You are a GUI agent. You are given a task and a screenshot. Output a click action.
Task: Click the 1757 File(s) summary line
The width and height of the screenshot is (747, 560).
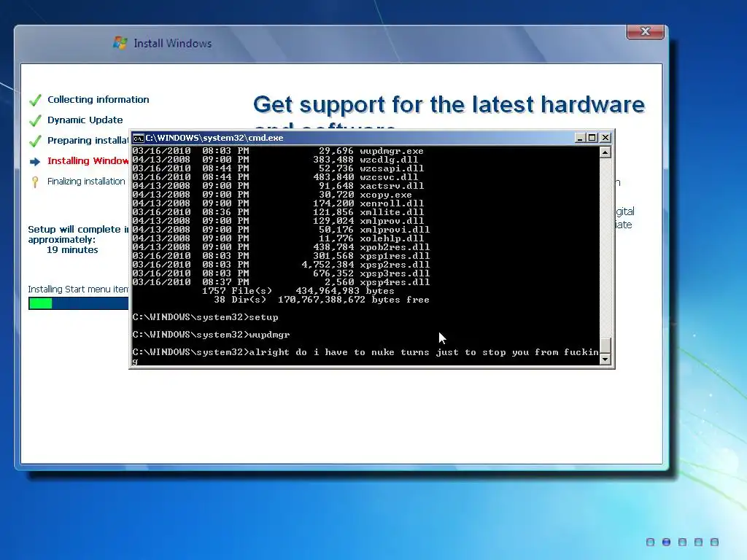click(x=298, y=291)
